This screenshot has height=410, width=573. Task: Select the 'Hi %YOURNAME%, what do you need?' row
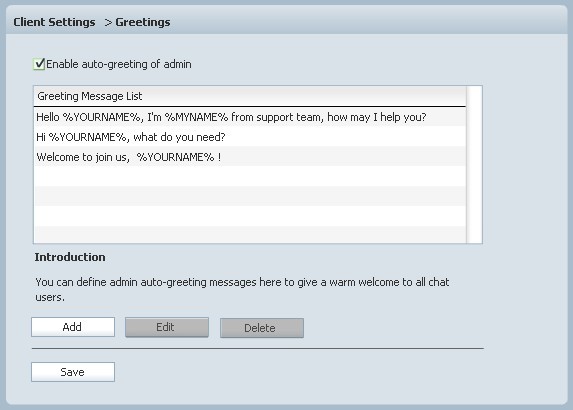[250, 137]
